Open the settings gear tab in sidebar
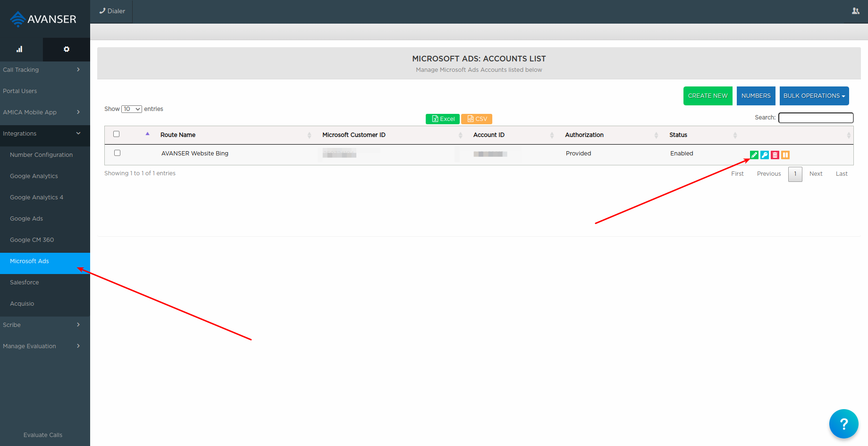Viewport: 868px width, 446px height. 67,49
